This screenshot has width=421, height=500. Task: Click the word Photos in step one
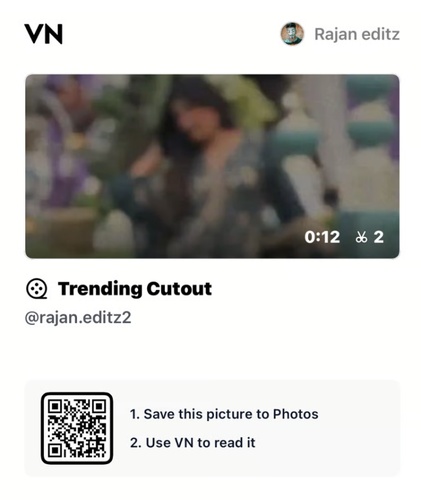[296, 414]
